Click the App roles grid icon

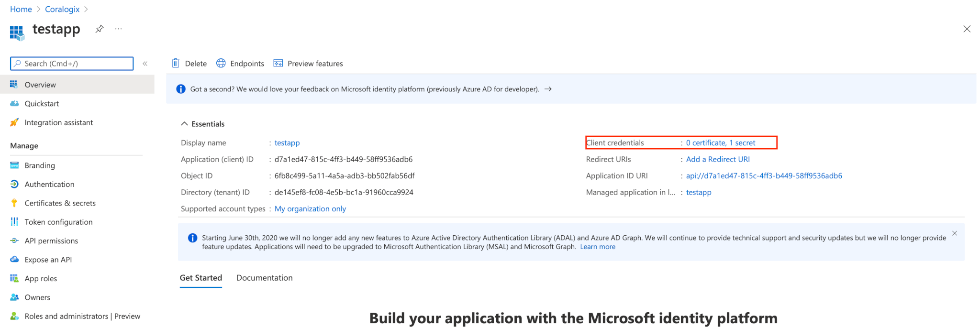coord(14,278)
